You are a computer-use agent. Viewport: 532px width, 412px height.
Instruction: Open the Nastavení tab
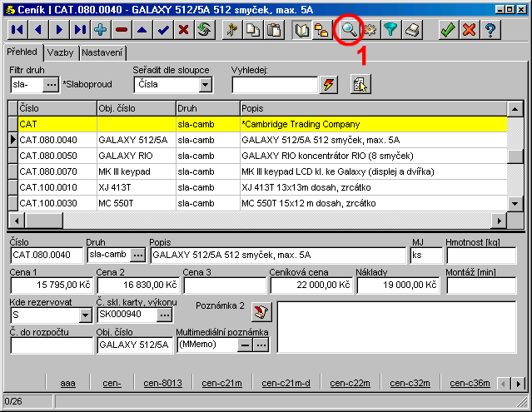click(x=102, y=52)
